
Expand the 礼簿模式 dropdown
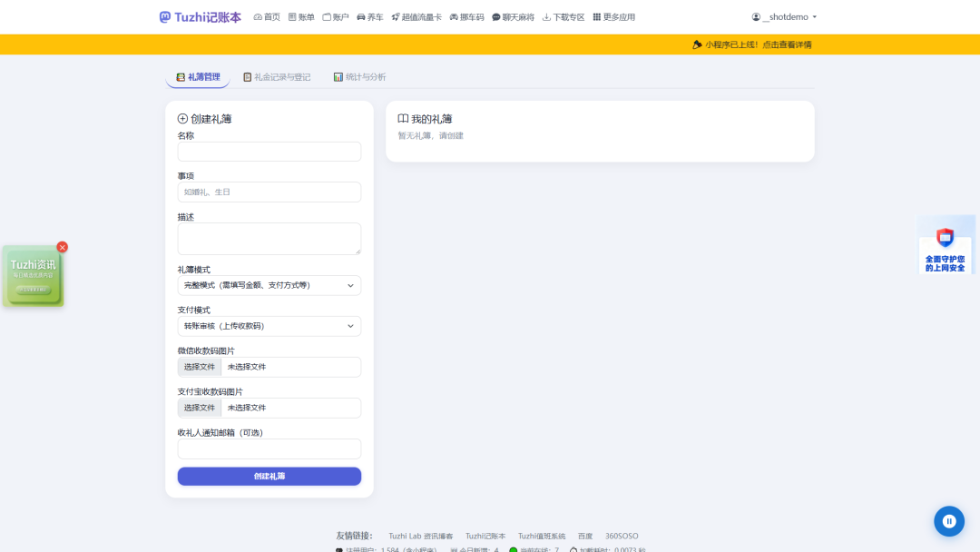click(x=269, y=285)
